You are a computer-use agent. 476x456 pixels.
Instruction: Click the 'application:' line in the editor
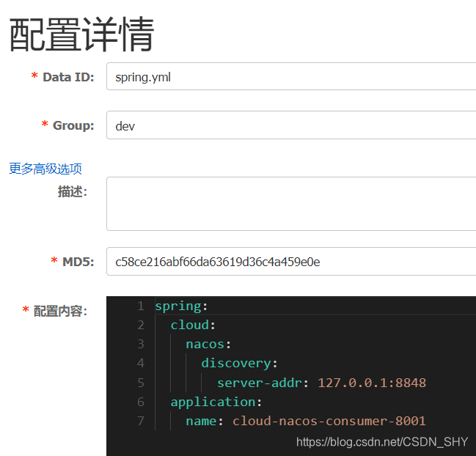click(x=216, y=402)
